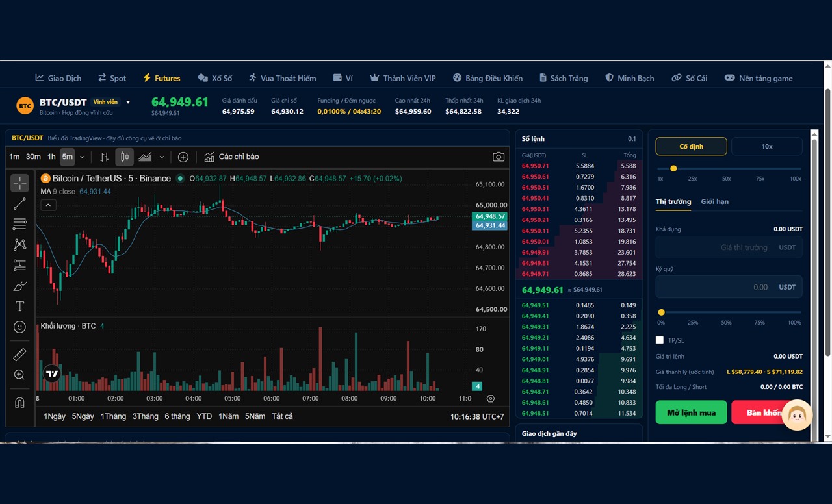Click the Bán khống sell button
832x504 pixels.
[767, 412]
